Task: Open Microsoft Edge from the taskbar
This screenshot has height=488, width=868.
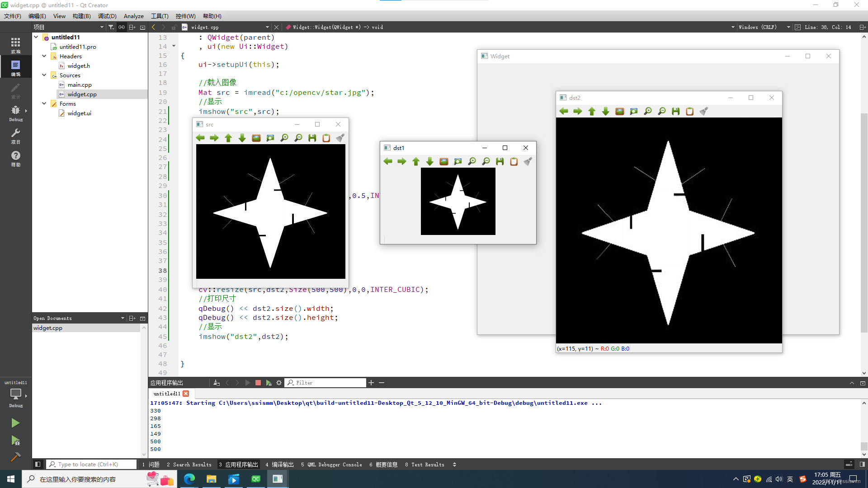Action: (x=189, y=479)
